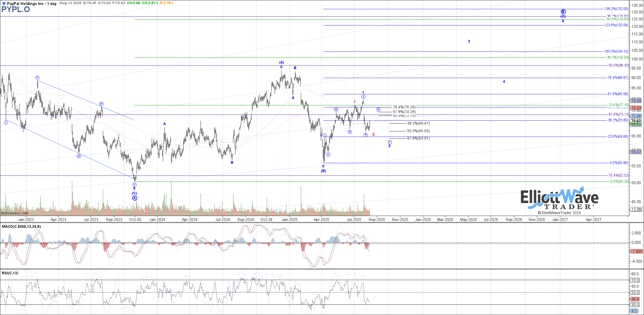
Task: Click the red '2' wave label
Action: [373, 135]
